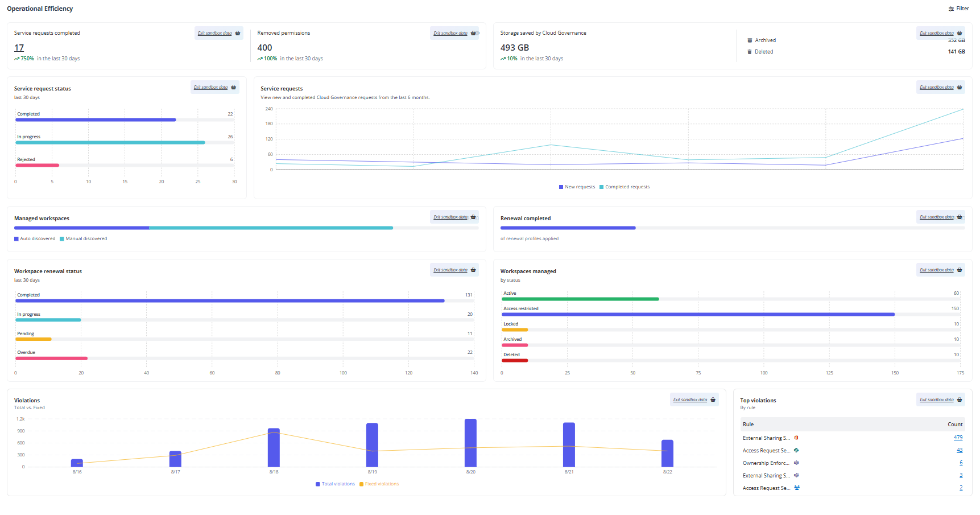The image size is (980, 515).
Task: Click the Deleted storage trash icon
Action: pyautogui.click(x=750, y=52)
